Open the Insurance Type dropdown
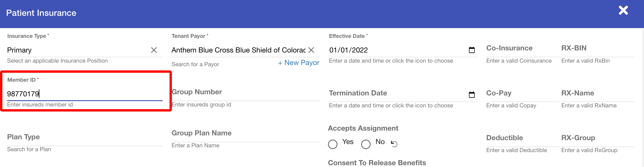 pyautogui.click(x=78, y=50)
